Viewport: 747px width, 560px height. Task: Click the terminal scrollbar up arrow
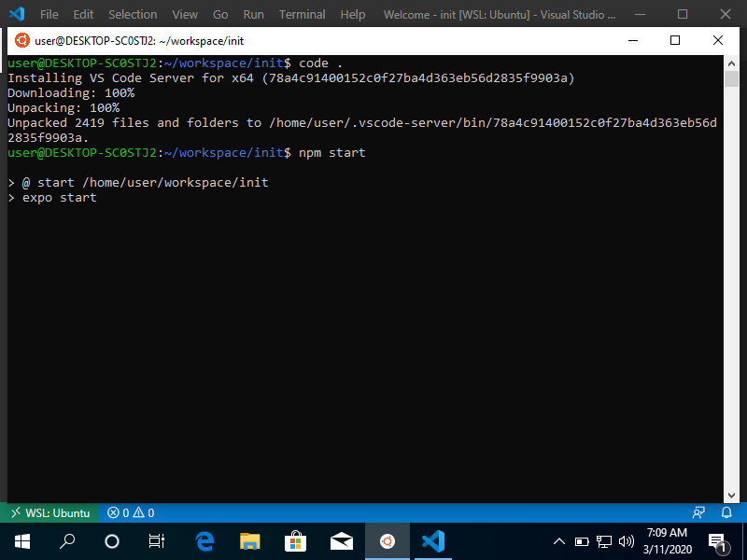(731, 63)
